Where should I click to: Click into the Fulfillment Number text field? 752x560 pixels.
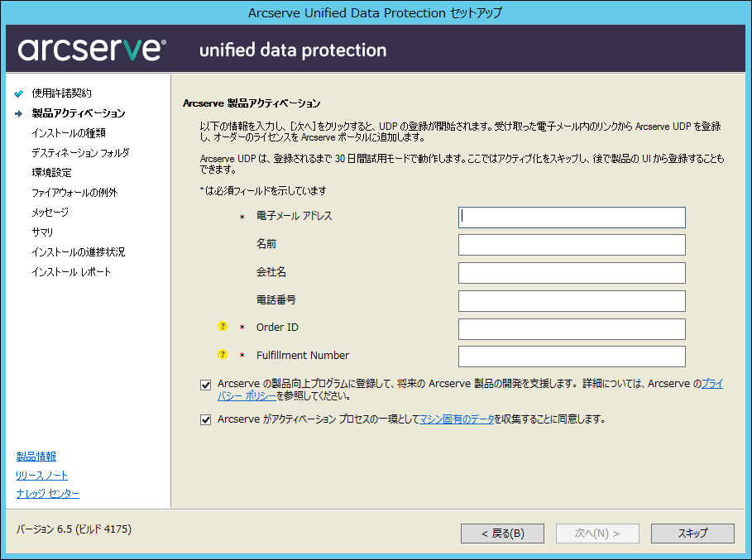point(572,357)
